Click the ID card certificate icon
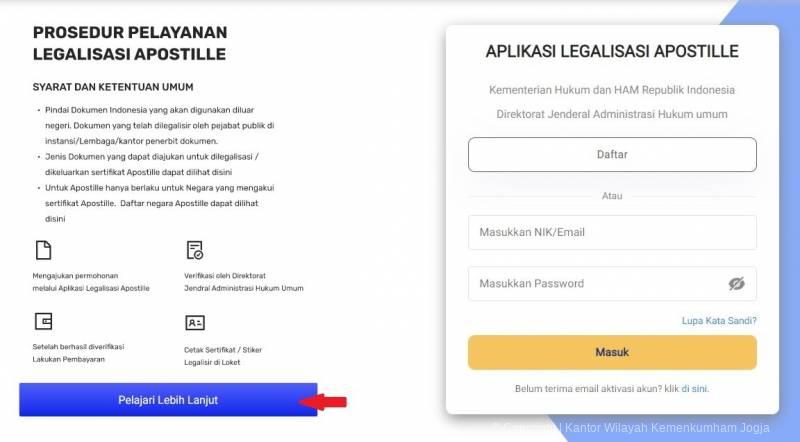This screenshot has height=442, width=800. (x=195, y=323)
